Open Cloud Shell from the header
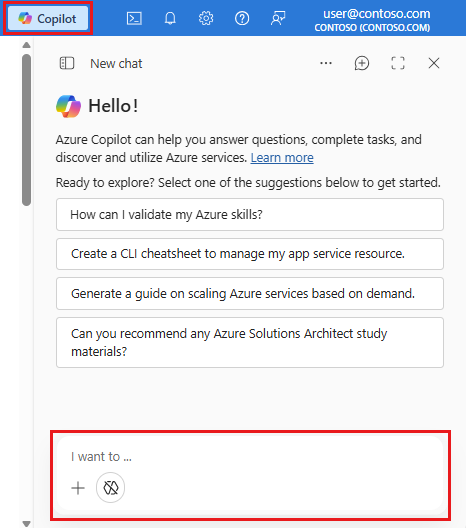 tap(134, 19)
